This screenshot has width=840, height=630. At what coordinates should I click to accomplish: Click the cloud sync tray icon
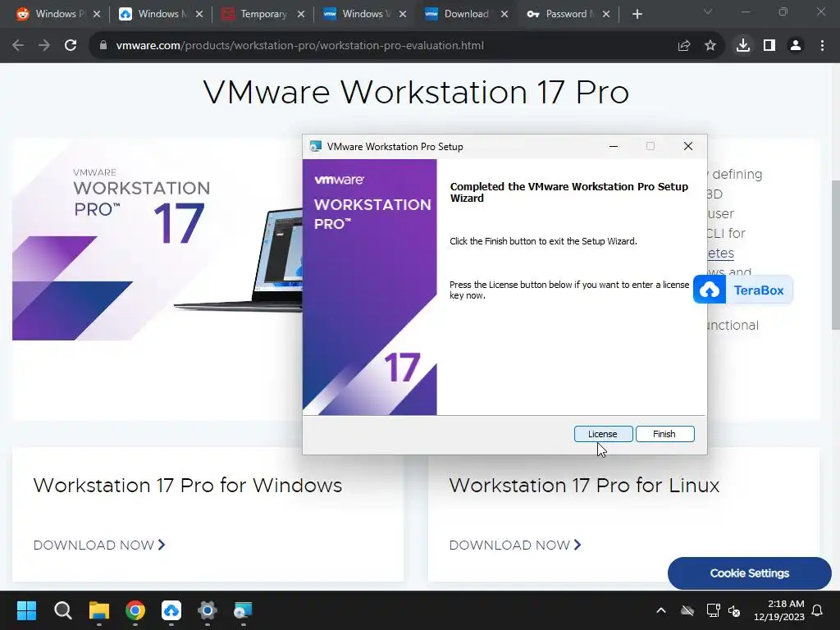pos(687,610)
